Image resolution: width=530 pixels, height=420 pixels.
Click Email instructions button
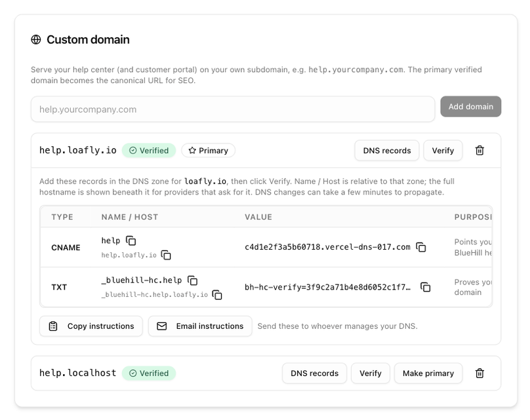tap(200, 326)
